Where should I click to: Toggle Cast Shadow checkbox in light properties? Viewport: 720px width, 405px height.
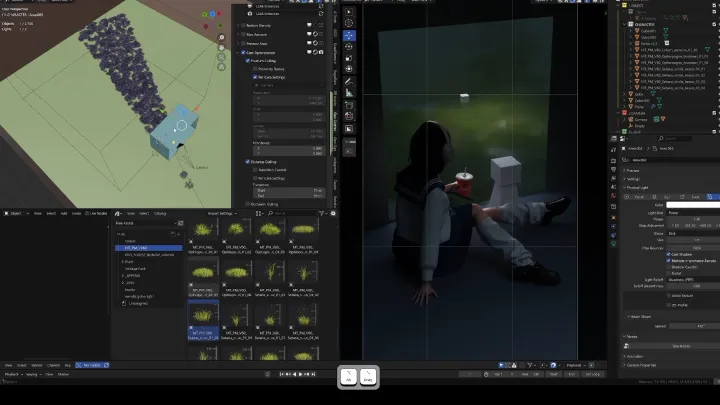coord(669,254)
